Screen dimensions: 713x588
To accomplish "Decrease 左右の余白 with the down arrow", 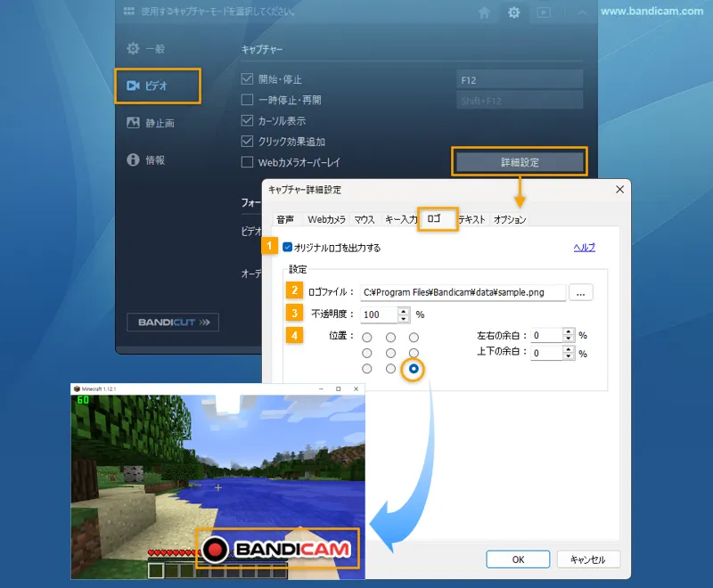I will 569,339.
